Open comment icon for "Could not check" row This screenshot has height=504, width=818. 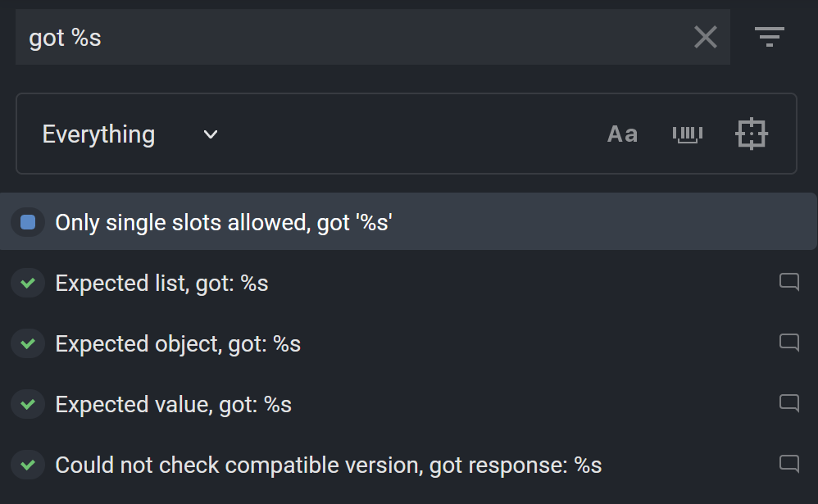788,465
